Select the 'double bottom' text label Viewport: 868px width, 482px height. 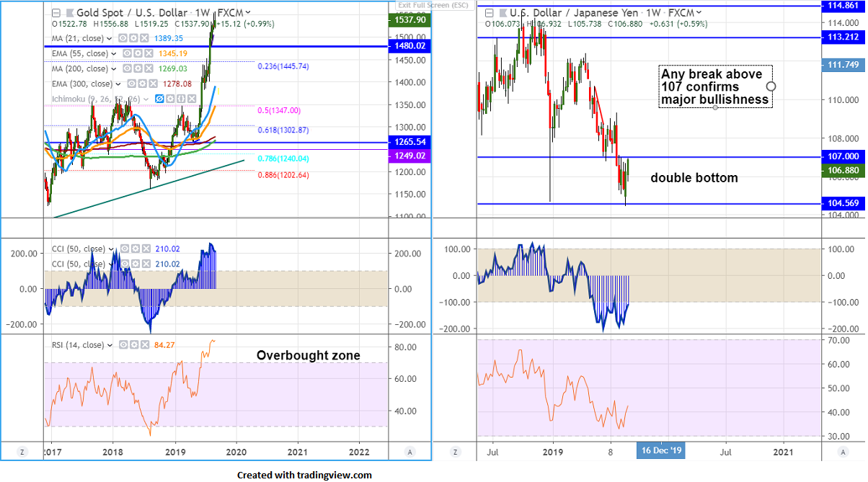tap(694, 178)
